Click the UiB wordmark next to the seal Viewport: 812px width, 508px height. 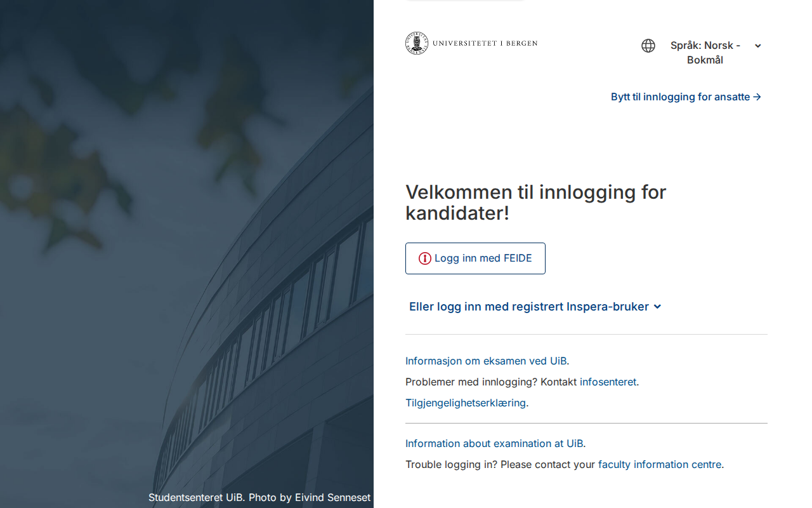click(485, 43)
